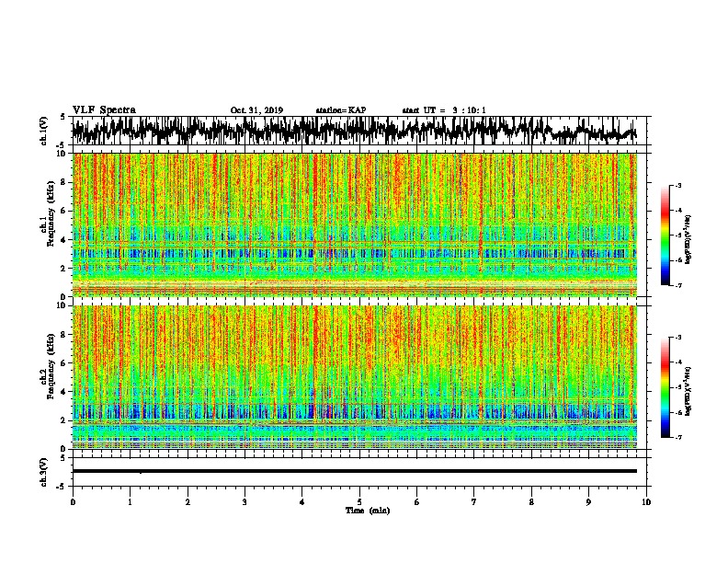The image size is (728, 563).
Task: Click time axis tick label '4'
Action: click(302, 502)
